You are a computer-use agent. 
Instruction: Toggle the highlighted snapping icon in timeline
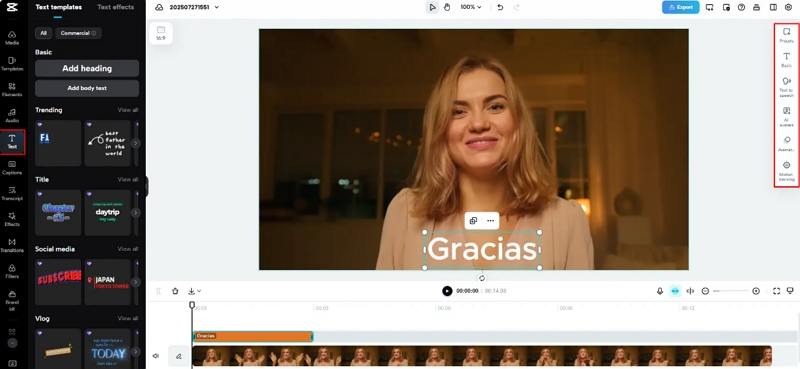[675, 291]
